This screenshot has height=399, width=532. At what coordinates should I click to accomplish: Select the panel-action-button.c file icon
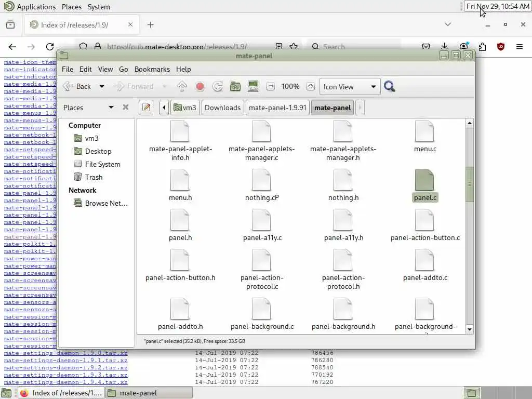click(x=424, y=220)
